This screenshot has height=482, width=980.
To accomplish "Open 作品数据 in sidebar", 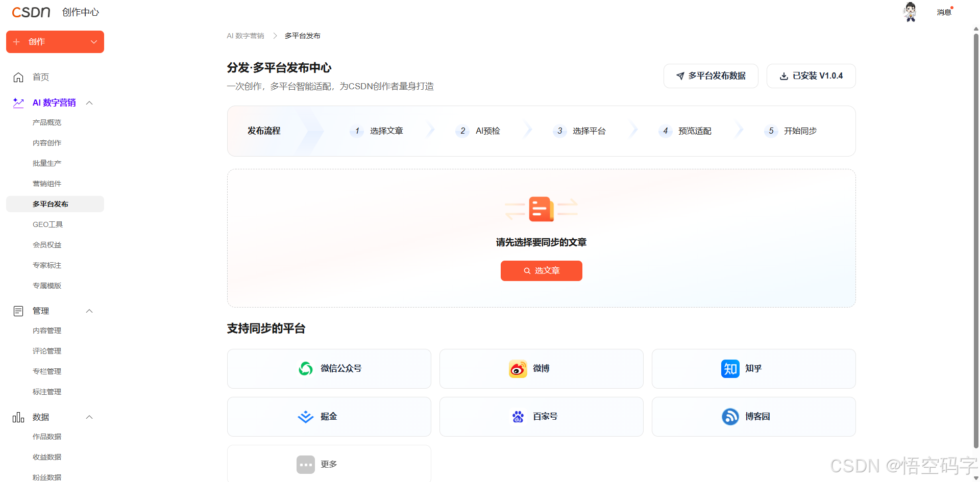I will [47, 437].
